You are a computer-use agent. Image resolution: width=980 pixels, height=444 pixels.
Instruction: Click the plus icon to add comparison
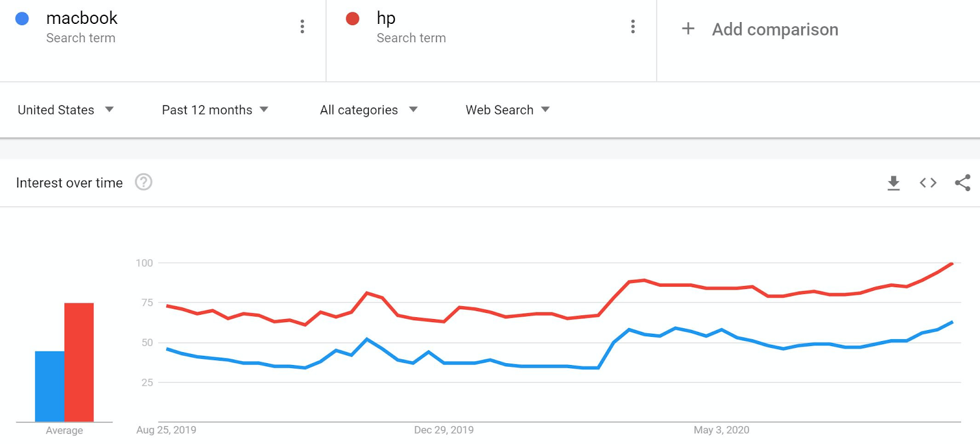(688, 29)
